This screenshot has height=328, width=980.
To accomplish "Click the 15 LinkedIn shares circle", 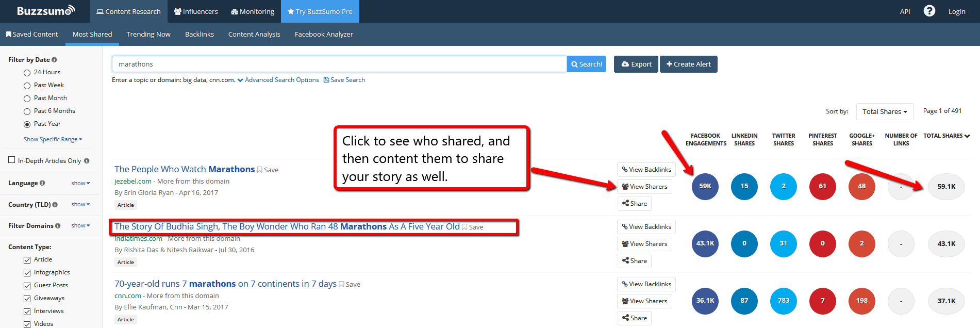I will click(x=744, y=186).
